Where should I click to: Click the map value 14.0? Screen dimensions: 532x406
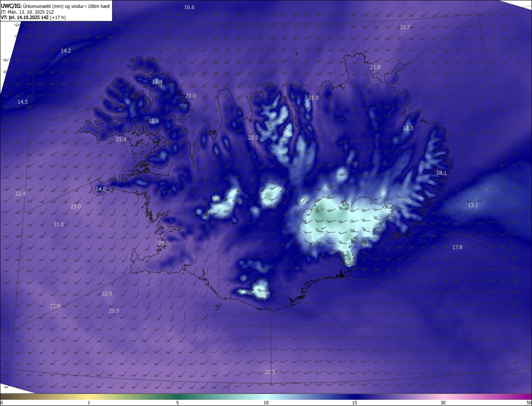click(101, 189)
